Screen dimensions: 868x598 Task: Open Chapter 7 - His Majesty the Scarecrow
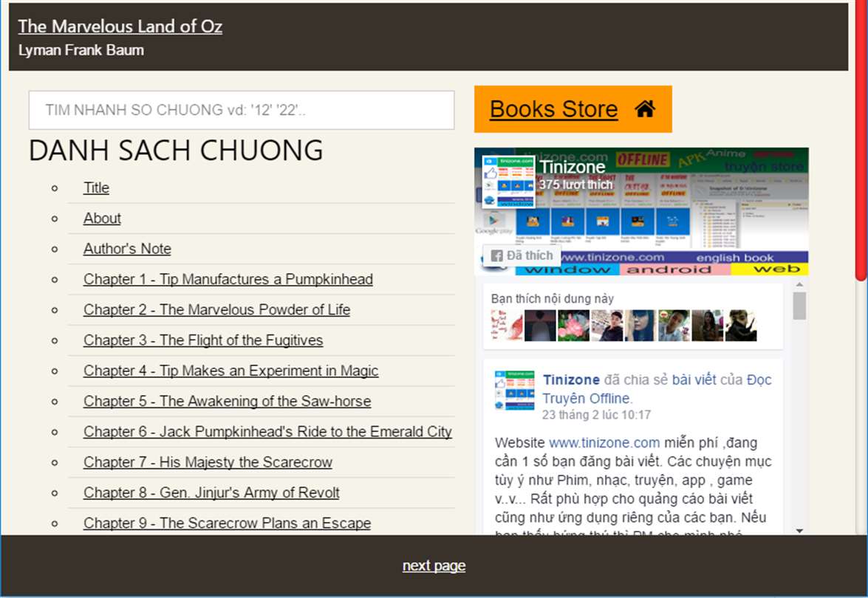[x=208, y=461]
